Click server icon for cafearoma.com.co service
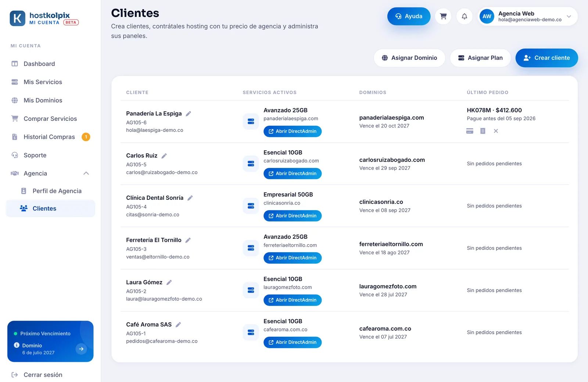 coord(251,332)
